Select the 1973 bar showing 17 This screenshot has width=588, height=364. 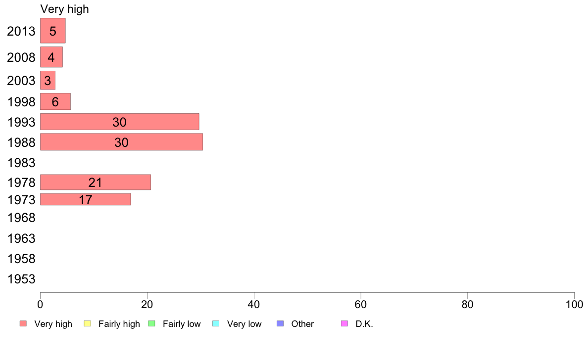(x=86, y=199)
